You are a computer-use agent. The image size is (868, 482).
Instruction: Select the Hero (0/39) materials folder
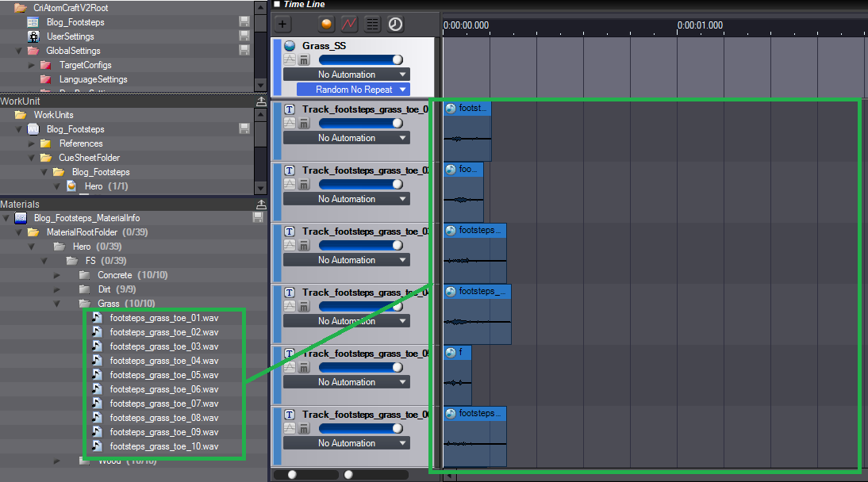97,247
